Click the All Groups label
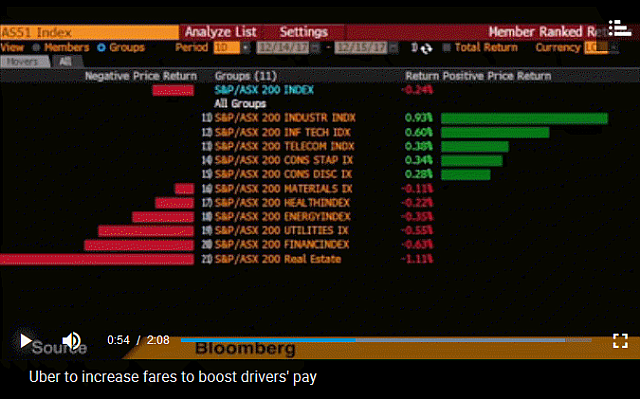640x399 pixels. 240,104
